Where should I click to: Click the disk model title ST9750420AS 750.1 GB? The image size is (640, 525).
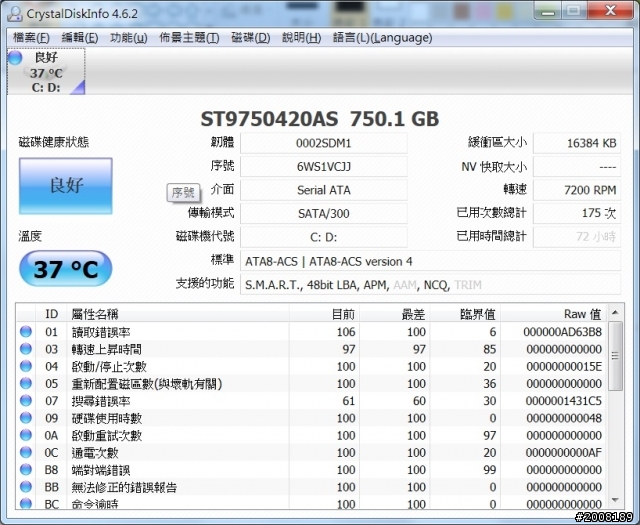coord(320,119)
